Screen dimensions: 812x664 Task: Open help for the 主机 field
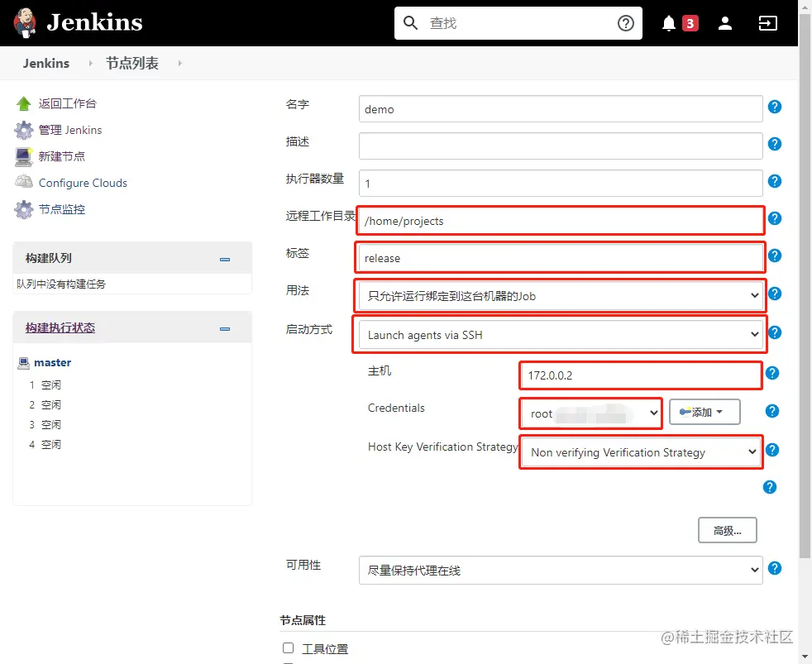point(771,373)
